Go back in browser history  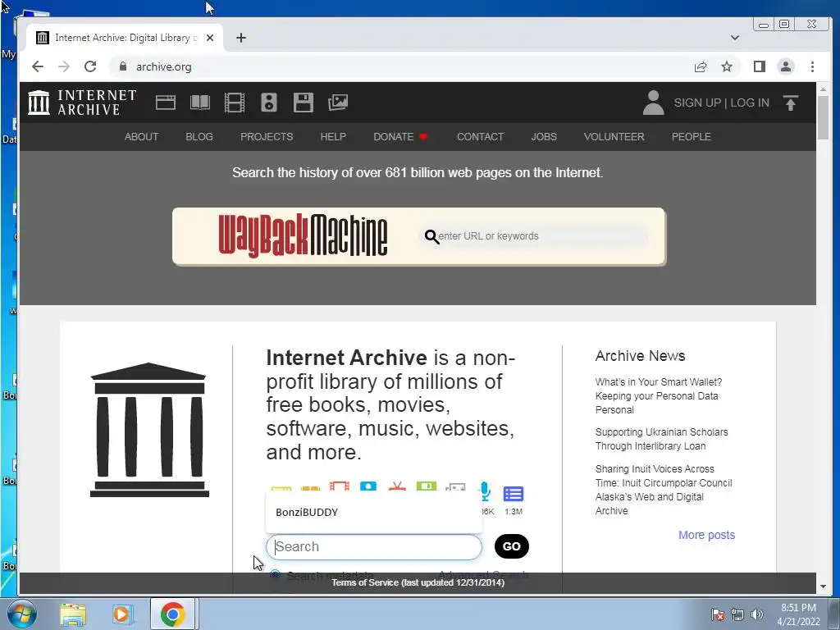click(38, 66)
